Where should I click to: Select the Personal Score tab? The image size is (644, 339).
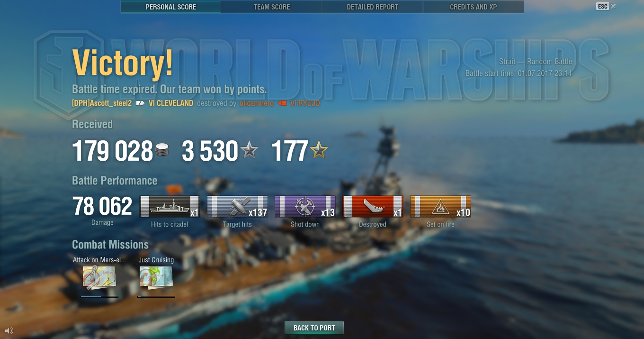tap(171, 7)
